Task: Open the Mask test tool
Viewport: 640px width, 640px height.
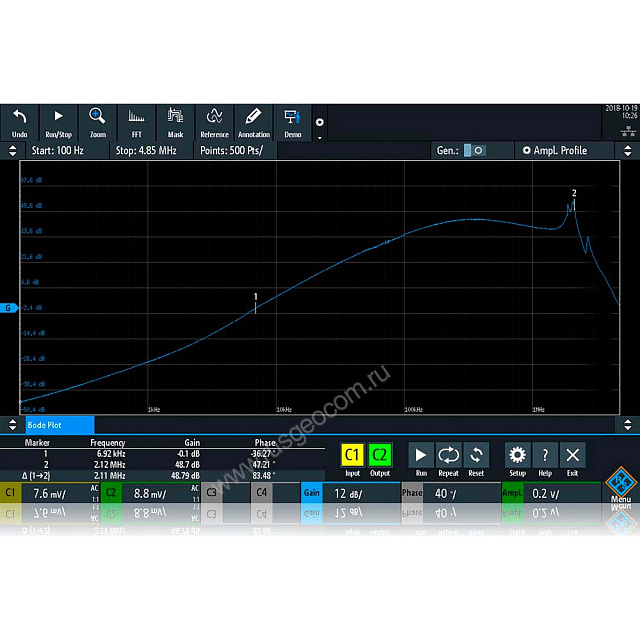Action: [175, 121]
